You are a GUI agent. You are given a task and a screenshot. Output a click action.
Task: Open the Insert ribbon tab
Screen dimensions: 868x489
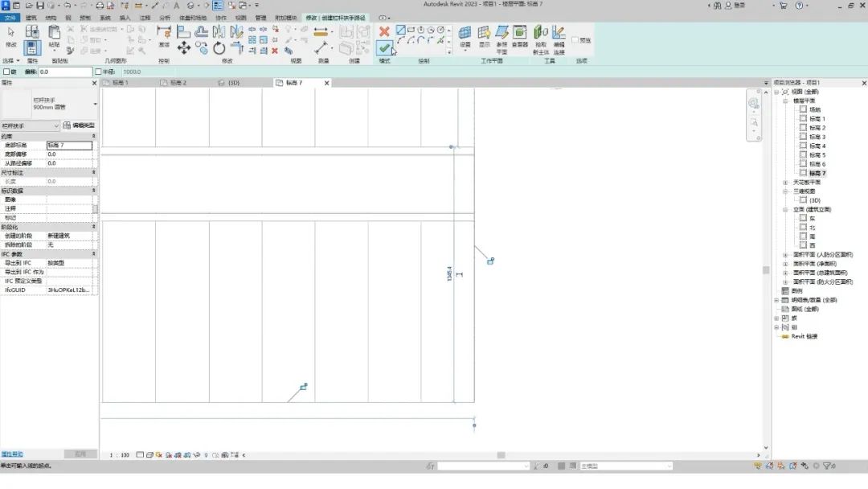[x=125, y=18]
